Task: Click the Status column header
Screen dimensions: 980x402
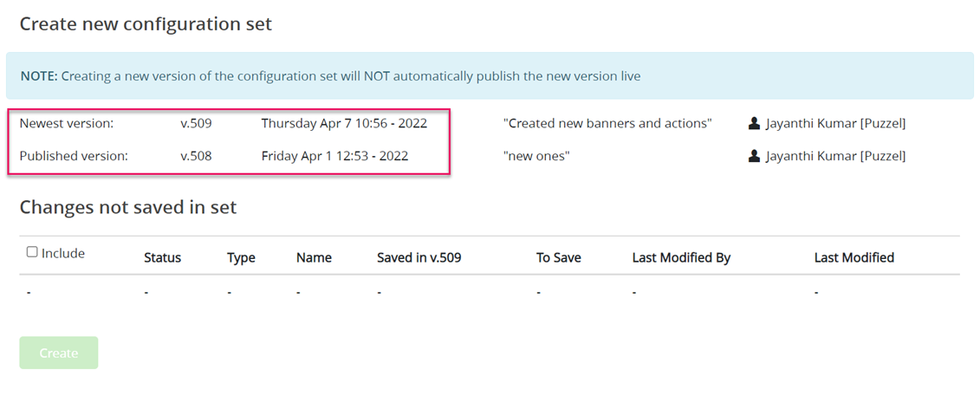Action: (162, 257)
